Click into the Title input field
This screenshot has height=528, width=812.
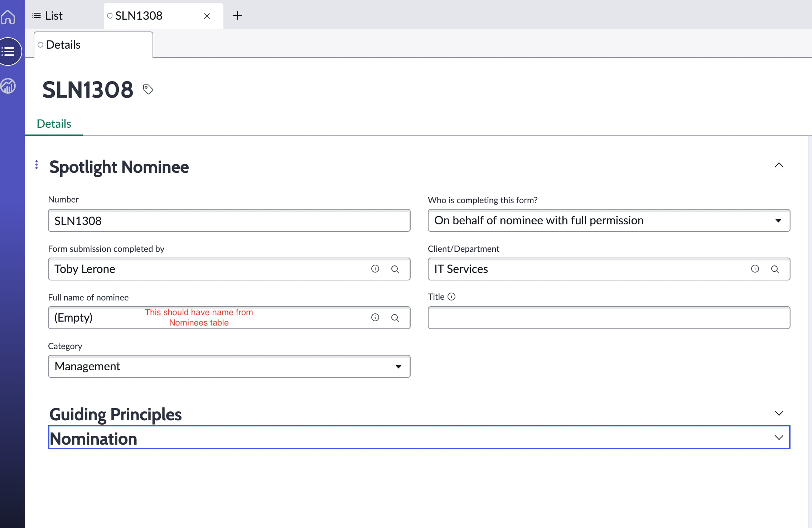click(609, 318)
